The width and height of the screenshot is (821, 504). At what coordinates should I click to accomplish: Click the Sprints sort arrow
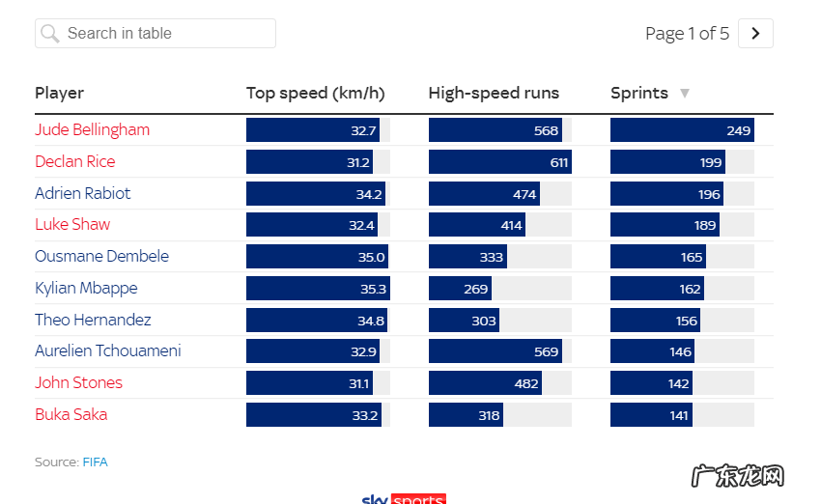[685, 94]
